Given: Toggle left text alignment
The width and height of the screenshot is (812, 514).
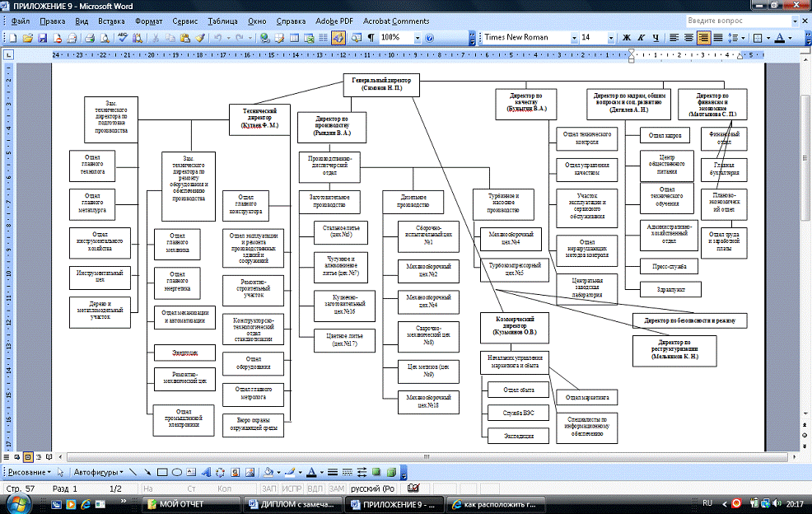Looking at the screenshot, I should click(x=674, y=38).
